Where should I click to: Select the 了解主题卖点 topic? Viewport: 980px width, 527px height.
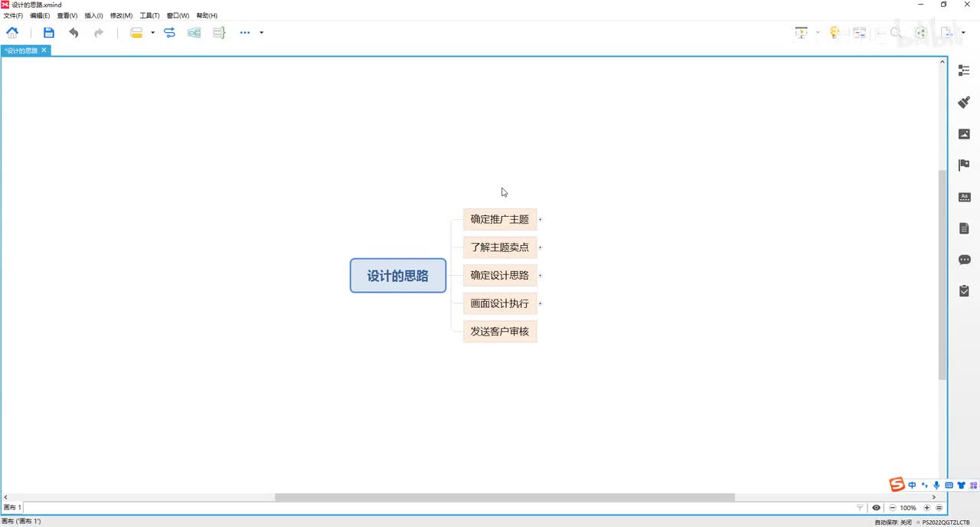click(500, 247)
